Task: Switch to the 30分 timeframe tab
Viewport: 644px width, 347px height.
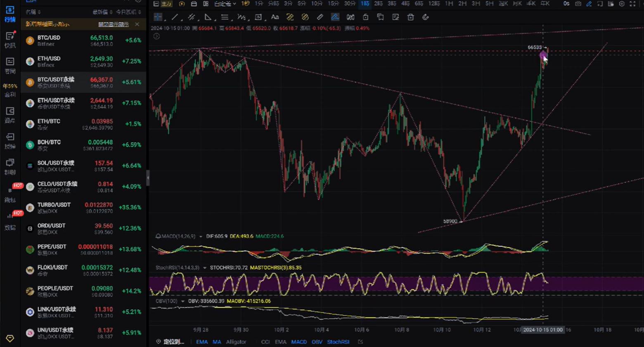Action: click(350, 4)
